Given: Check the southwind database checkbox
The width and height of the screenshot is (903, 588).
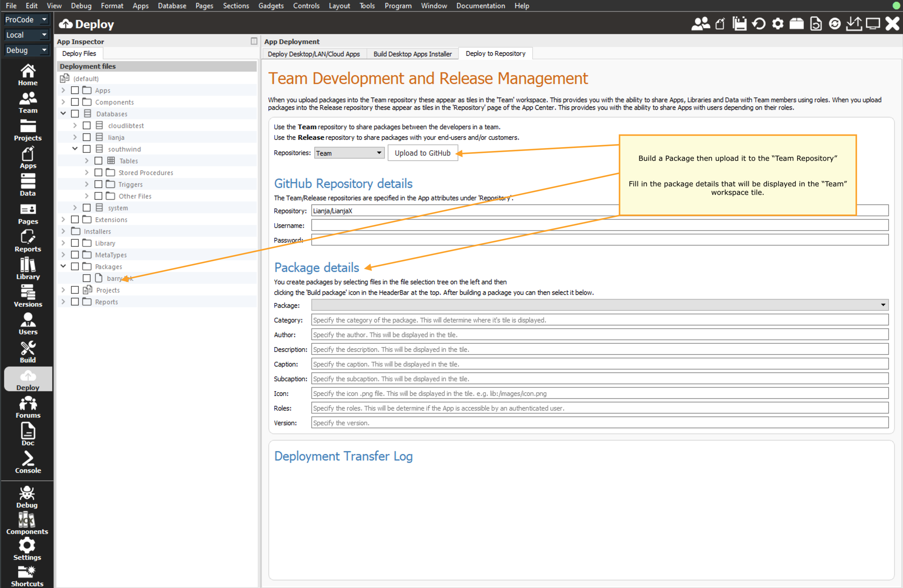Looking at the screenshot, I should click(x=86, y=149).
